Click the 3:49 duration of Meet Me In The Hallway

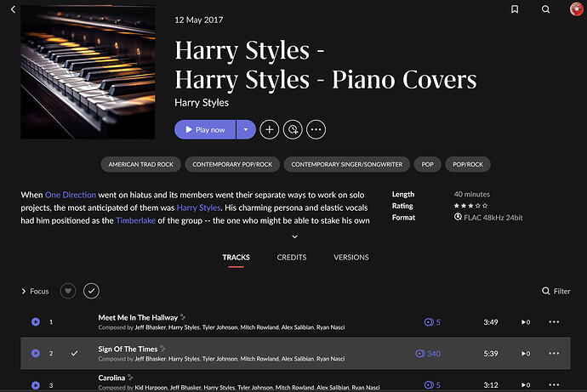click(490, 322)
